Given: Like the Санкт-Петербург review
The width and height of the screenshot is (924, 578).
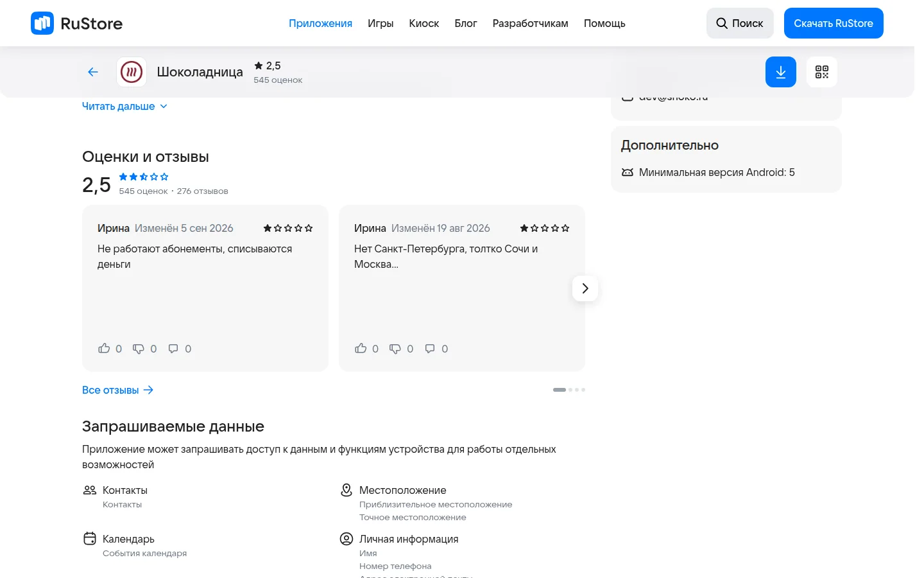Looking at the screenshot, I should pos(361,348).
